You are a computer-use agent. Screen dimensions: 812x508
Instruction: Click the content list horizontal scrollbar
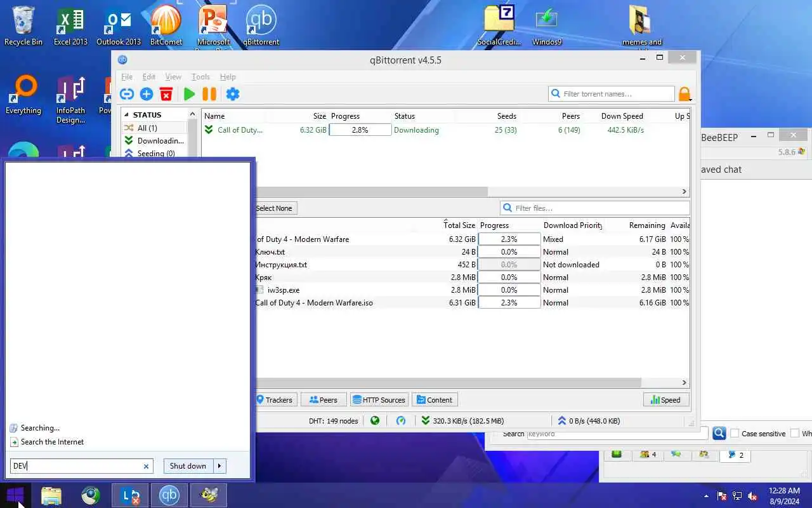[x=448, y=382]
